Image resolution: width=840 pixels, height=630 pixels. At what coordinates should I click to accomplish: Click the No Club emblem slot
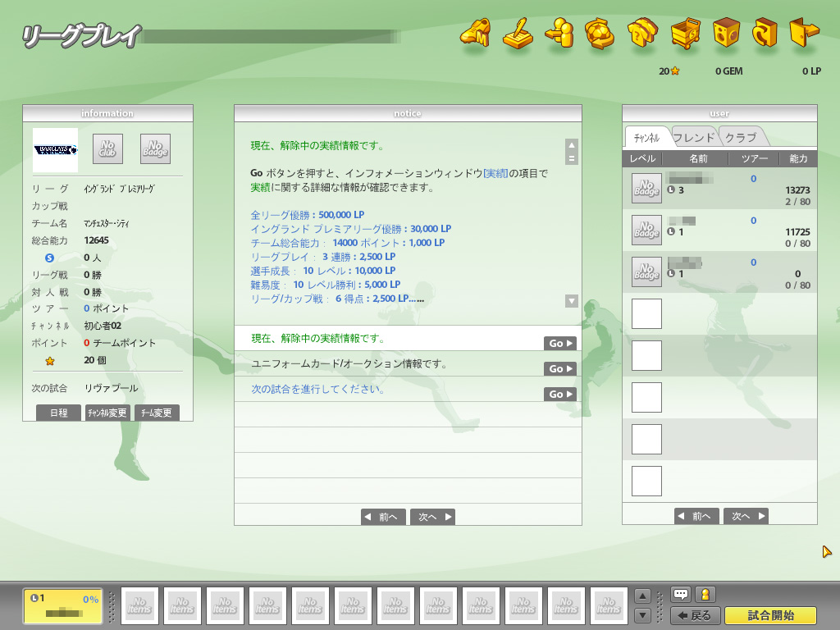[107, 148]
